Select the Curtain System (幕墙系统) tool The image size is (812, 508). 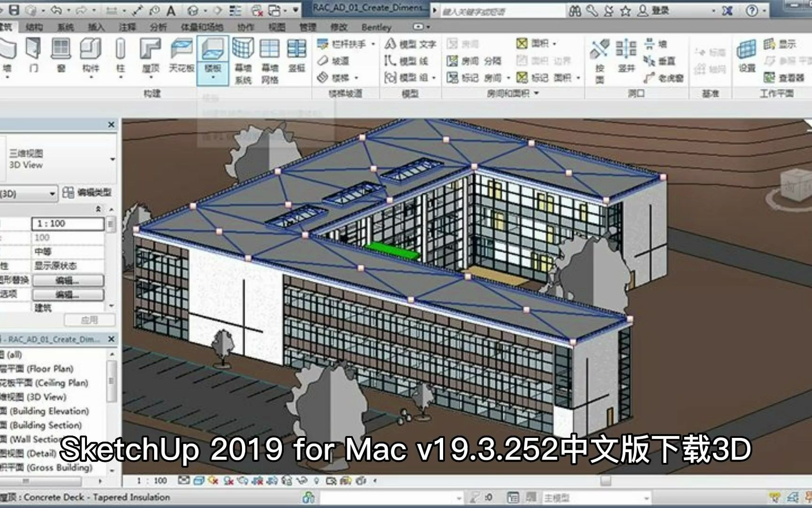click(x=243, y=61)
